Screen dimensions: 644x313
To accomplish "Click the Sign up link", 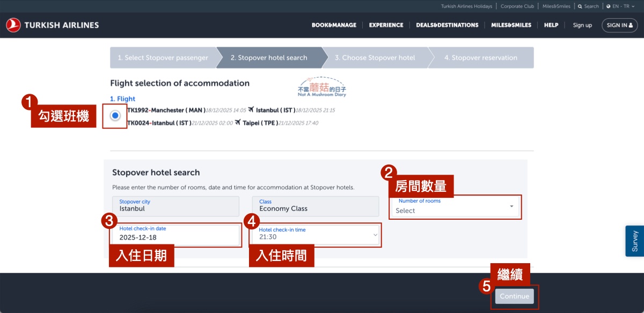I will coord(582,25).
